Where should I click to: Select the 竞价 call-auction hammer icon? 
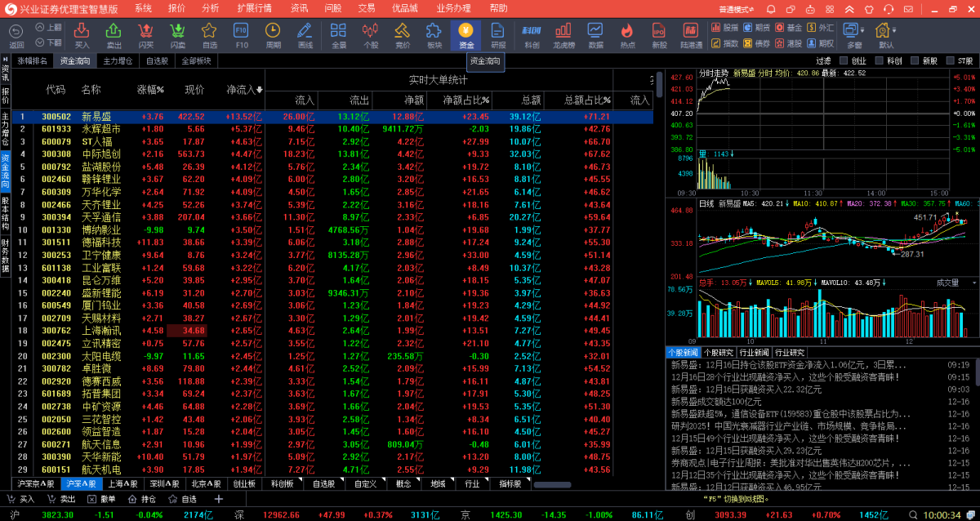(x=401, y=35)
